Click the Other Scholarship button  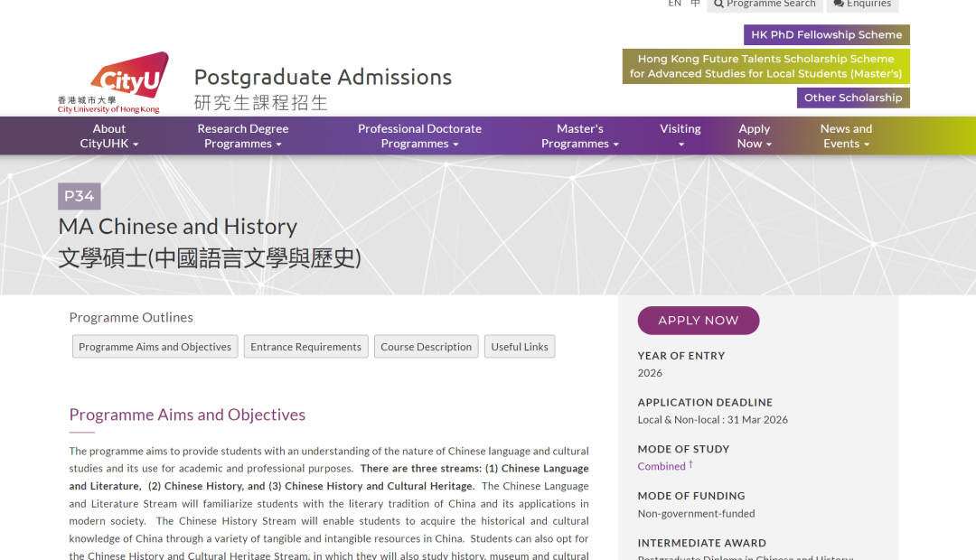coord(852,97)
